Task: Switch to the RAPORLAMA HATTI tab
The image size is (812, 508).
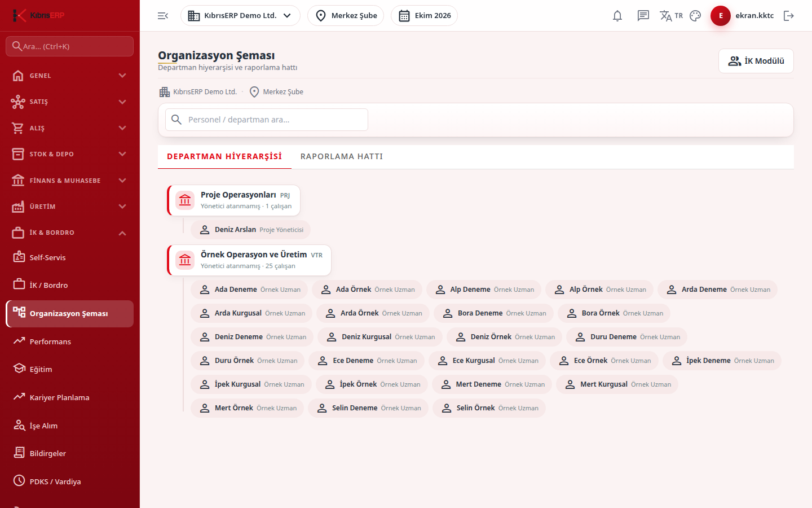Action: (x=342, y=156)
